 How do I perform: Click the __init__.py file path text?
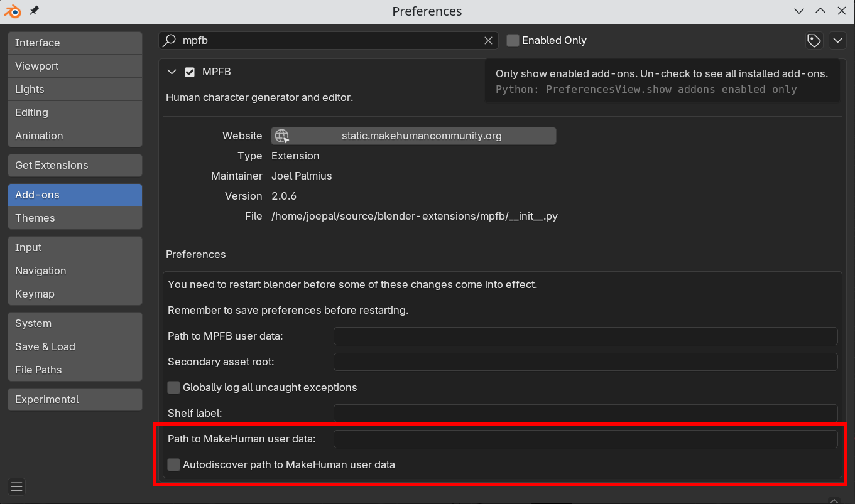(415, 216)
